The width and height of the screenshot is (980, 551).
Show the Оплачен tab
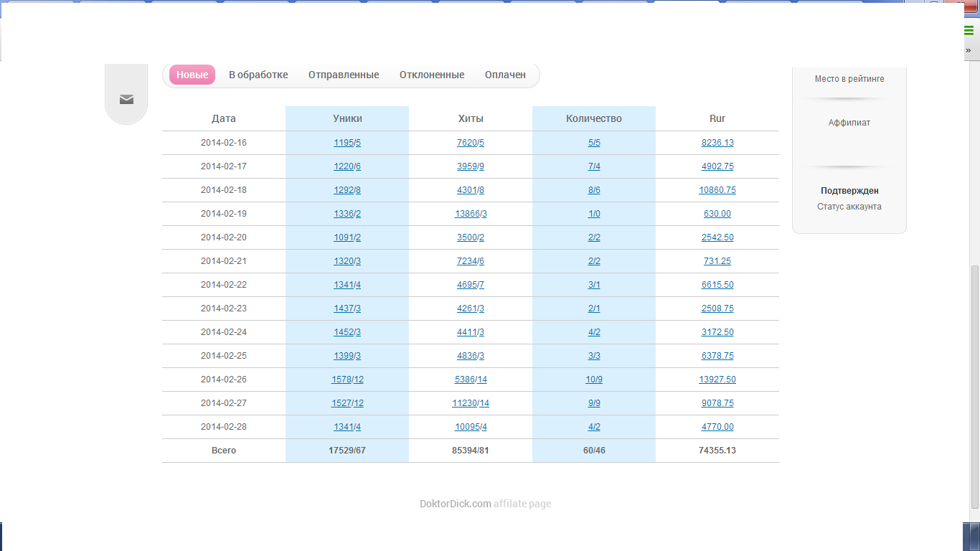(505, 75)
